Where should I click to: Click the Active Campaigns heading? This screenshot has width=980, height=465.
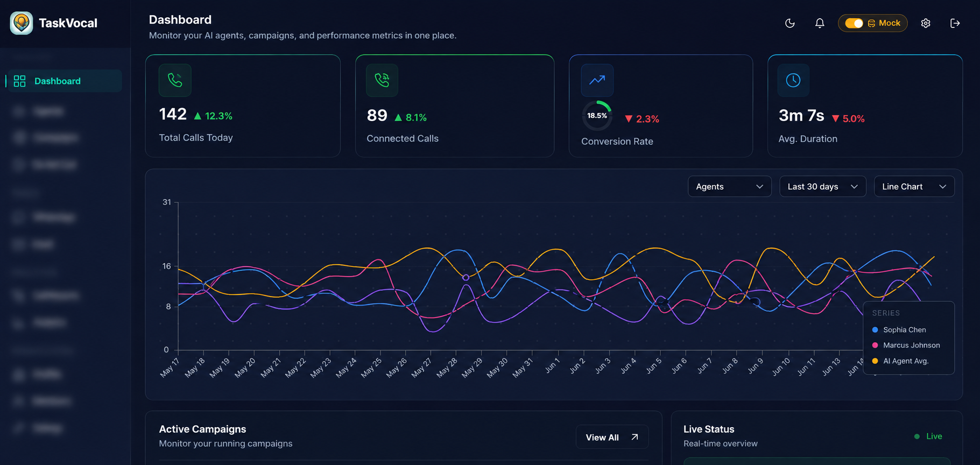(202, 429)
